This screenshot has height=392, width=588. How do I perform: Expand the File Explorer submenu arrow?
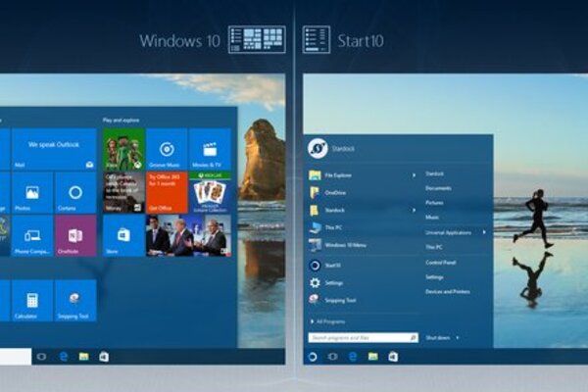(414, 175)
